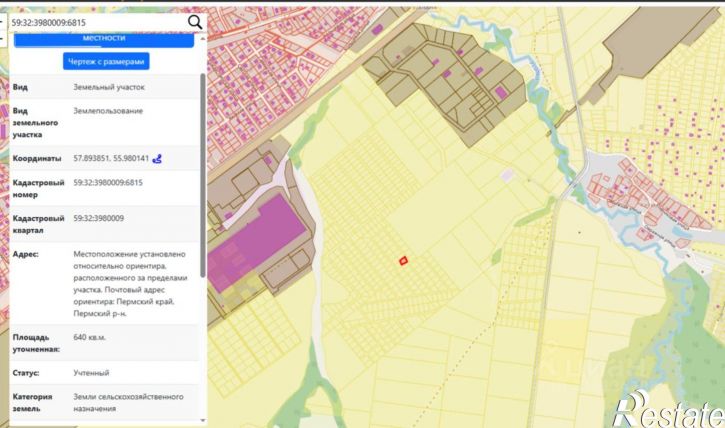The width and height of the screenshot is (725, 428).
Task: Select coordinates text '57.893851, 55.980141'
Action: pos(111,159)
